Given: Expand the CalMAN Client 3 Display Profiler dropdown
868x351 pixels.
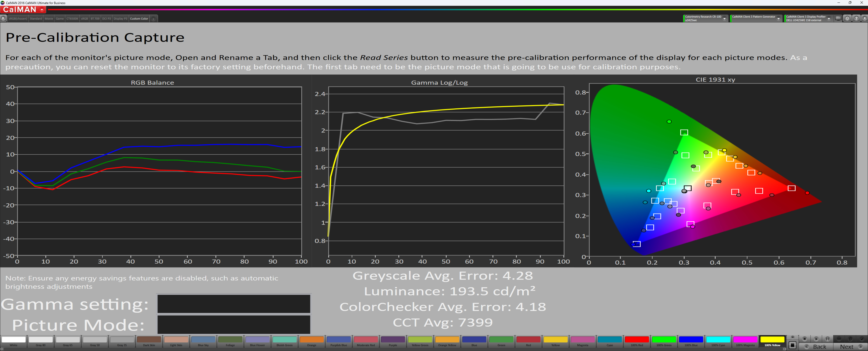Looking at the screenshot, I should (829, 19).
